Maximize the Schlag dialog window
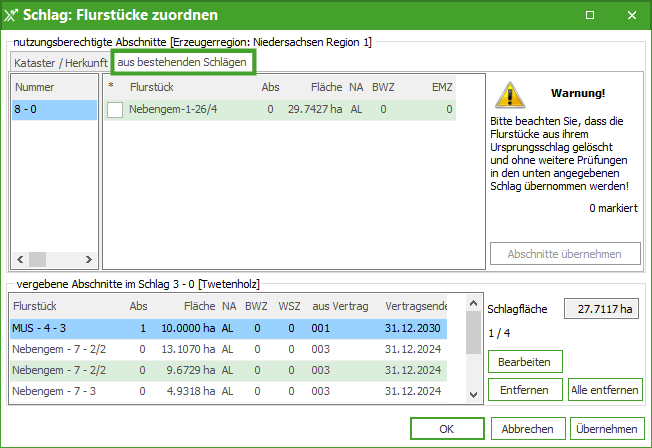The width and height of the screenshot is (652, 448). click(x=591, y=15)
